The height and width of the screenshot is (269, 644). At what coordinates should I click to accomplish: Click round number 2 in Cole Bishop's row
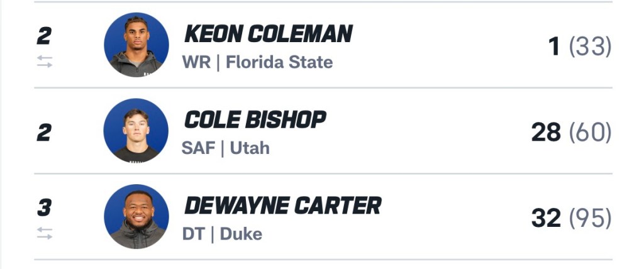click(43, 132)
